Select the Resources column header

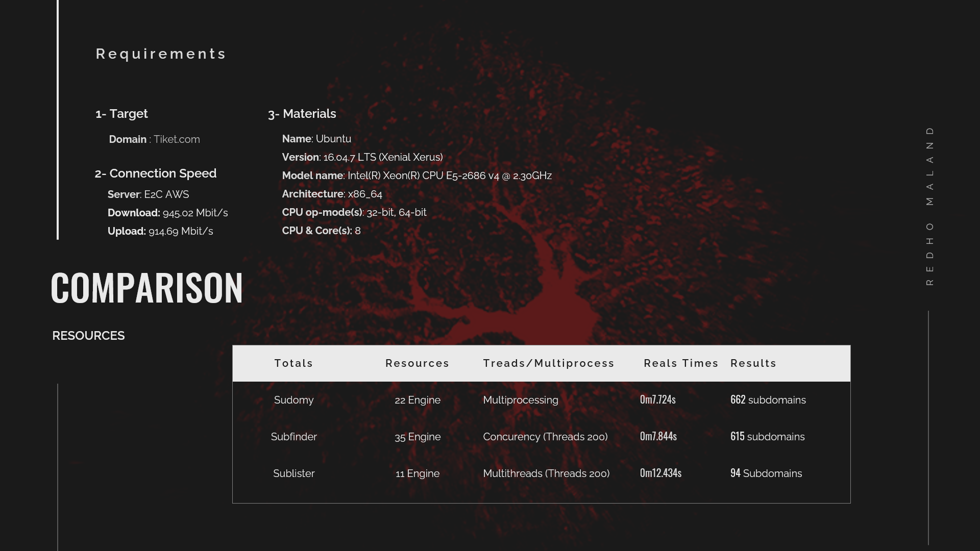pos(417,363)
